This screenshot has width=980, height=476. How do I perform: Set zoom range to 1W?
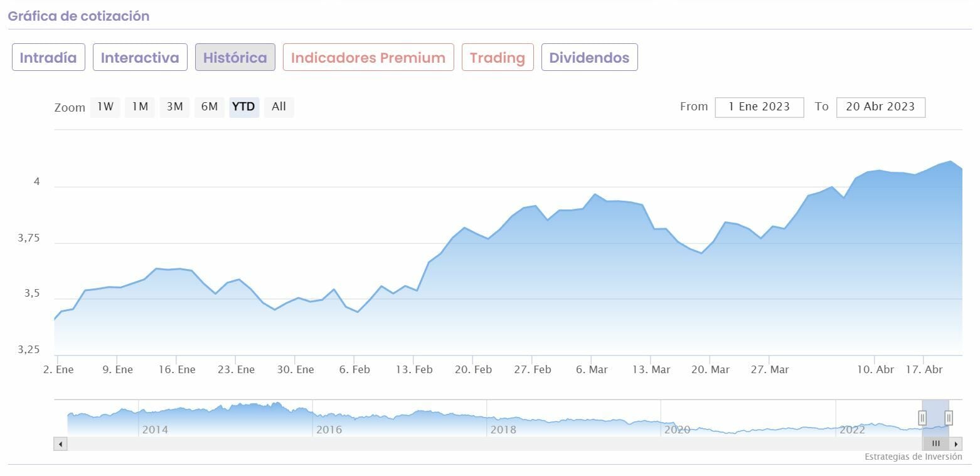click(105, 107)
